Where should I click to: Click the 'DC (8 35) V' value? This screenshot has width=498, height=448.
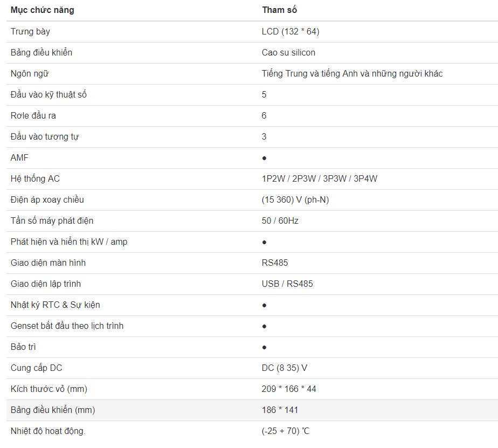point(285,368)
